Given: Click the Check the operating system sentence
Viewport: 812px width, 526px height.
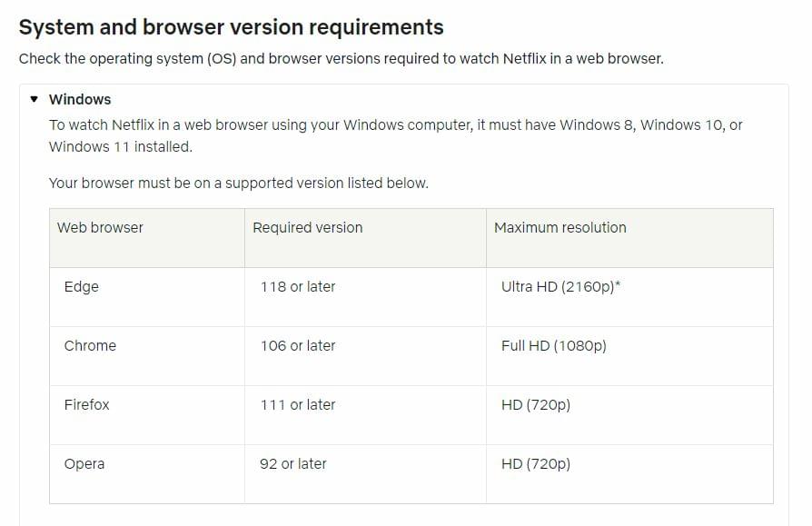Looking at the screenshot, I should click(341, 59).
